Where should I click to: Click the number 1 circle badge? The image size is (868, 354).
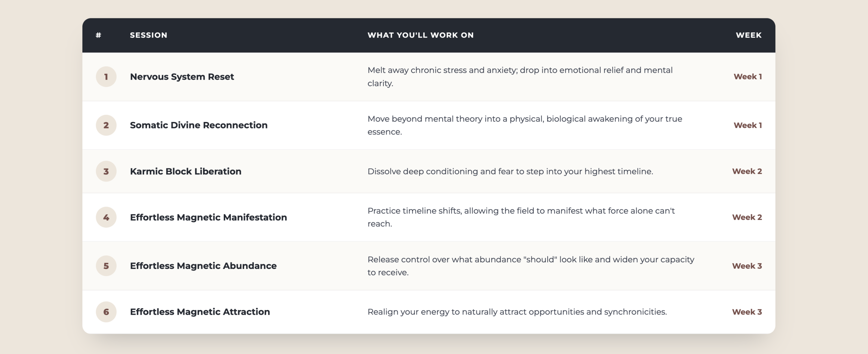pyautogui.click(x=106, y=77)
